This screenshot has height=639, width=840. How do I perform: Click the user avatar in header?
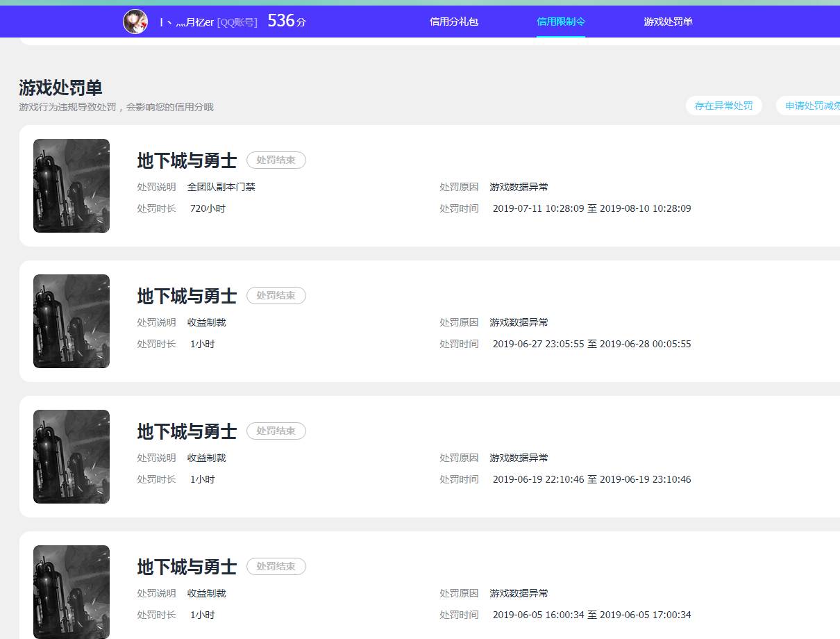[135, 22]
